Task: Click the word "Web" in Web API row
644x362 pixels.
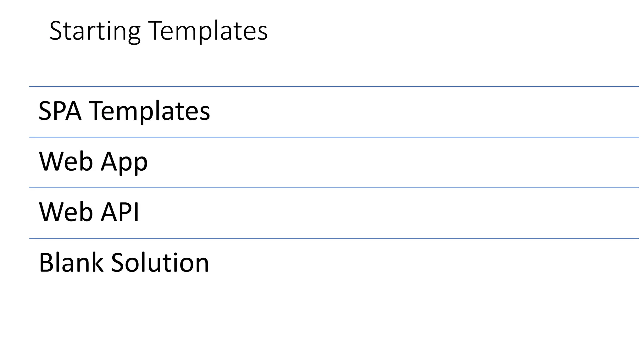Action: (x=66, y=212)
